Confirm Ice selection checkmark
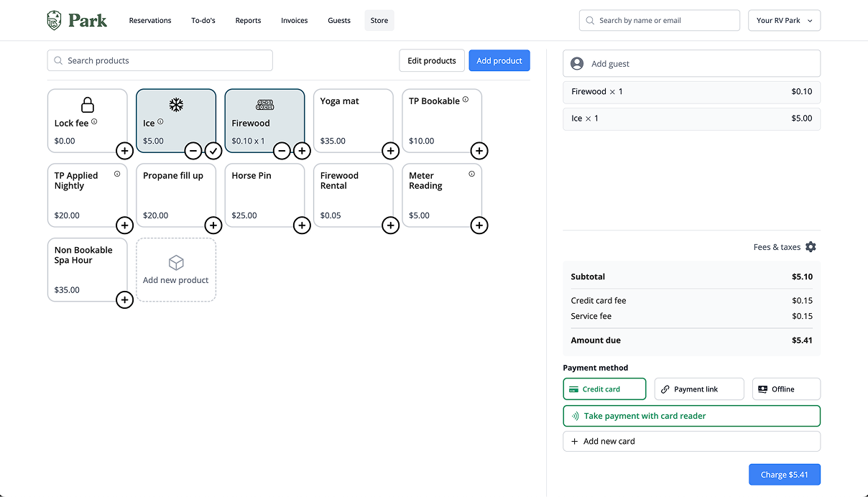Screen dimensions: 868x497 tap(213, 151)
